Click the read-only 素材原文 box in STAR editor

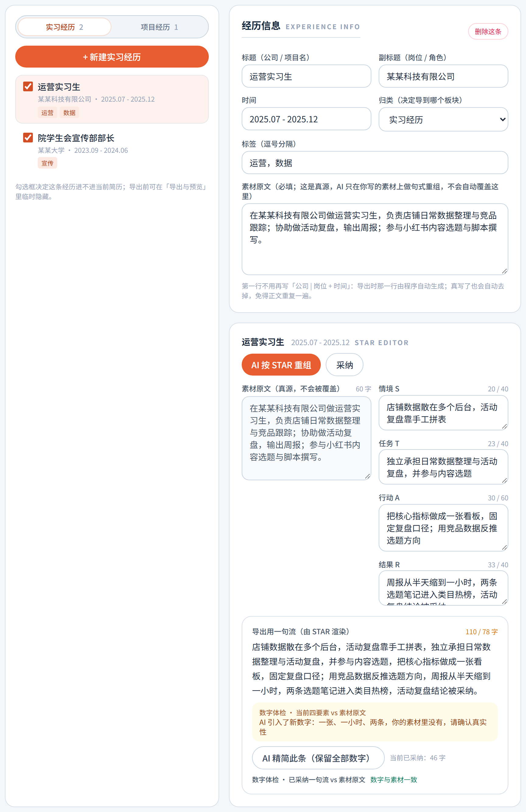[306, 438]
